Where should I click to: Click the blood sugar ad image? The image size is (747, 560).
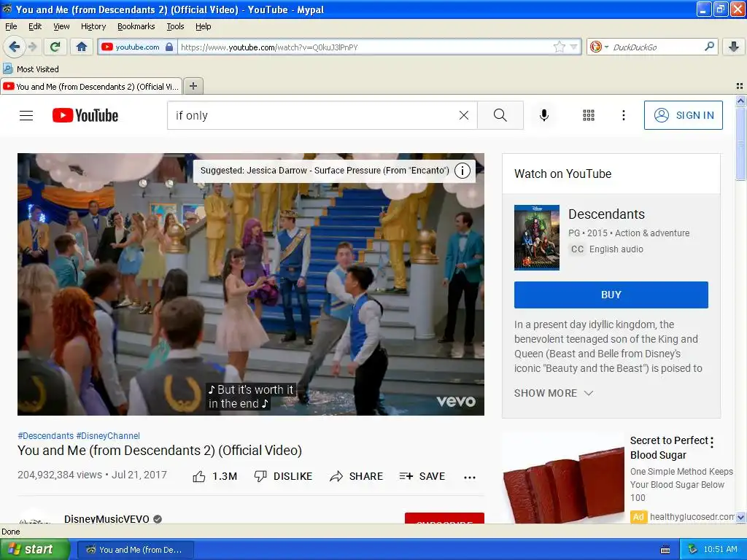[x=563, y=478]
